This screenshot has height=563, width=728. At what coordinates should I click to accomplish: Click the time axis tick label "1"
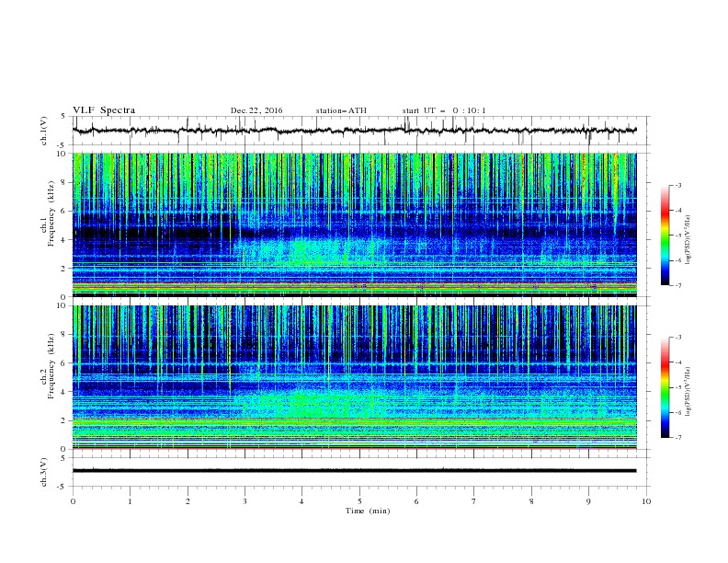[x=130, y=501]
